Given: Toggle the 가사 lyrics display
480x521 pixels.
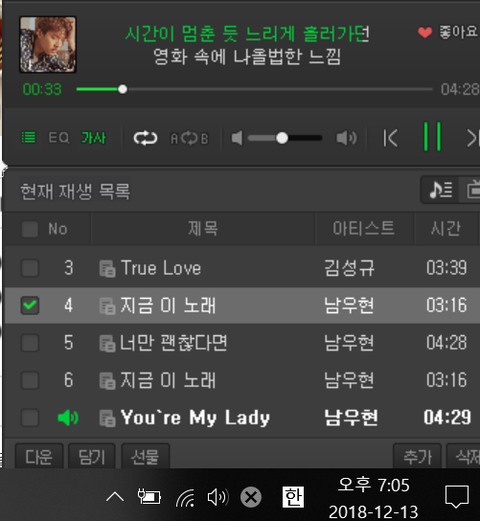Looking at the screenshot, I should (x=94, y=138).
